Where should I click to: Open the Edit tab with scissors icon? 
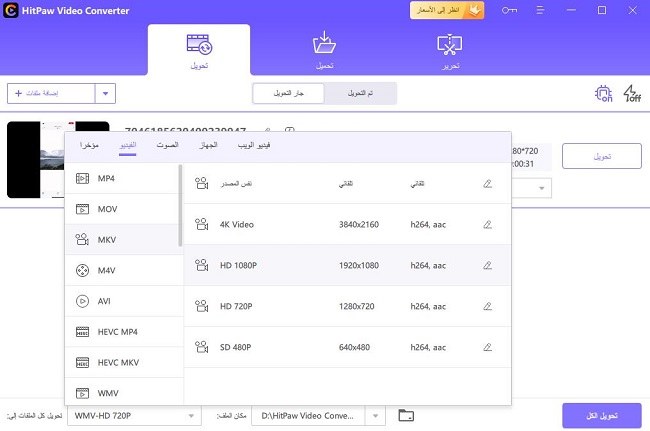point(450,50)
